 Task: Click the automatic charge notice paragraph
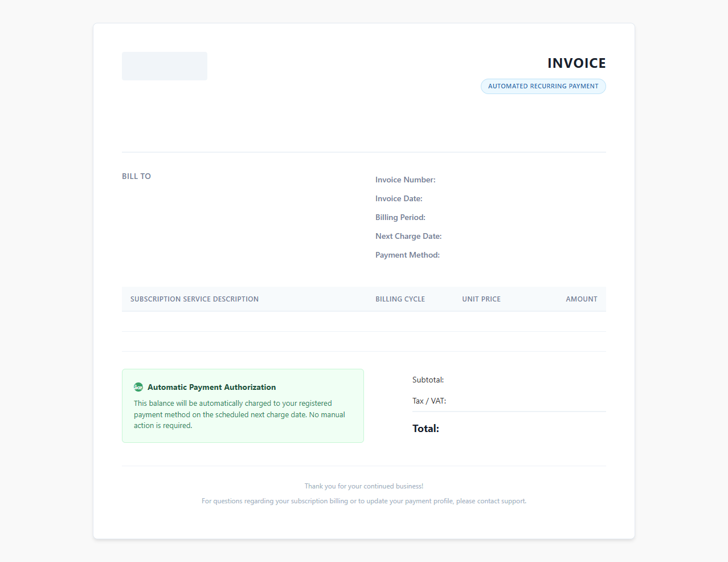(x=239, y=414)
